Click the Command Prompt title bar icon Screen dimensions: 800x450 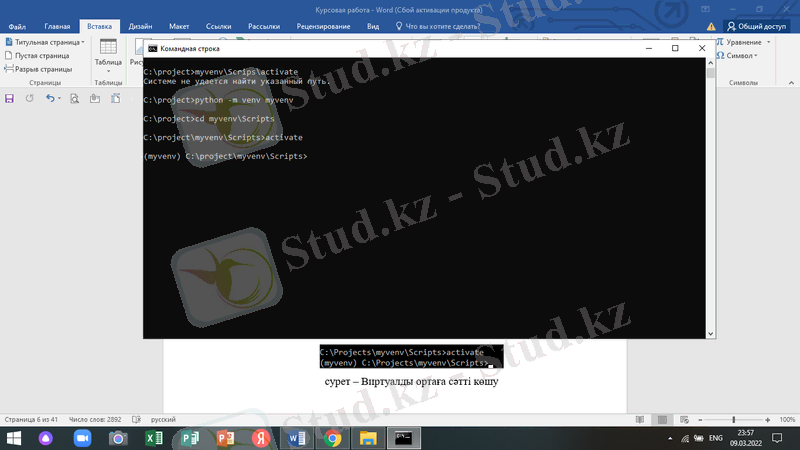pos(152,48)
